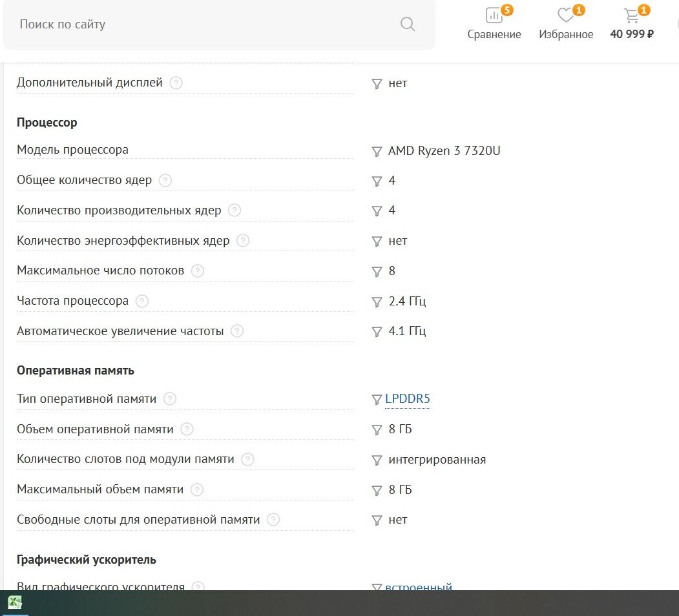Open Избранное favorites
The width and height of the screenshot is (679, 616).
point(566,23)
